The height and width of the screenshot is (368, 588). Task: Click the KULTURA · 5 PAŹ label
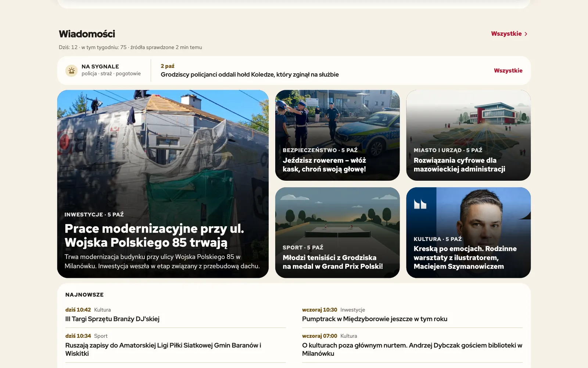(x=437, y=239)
